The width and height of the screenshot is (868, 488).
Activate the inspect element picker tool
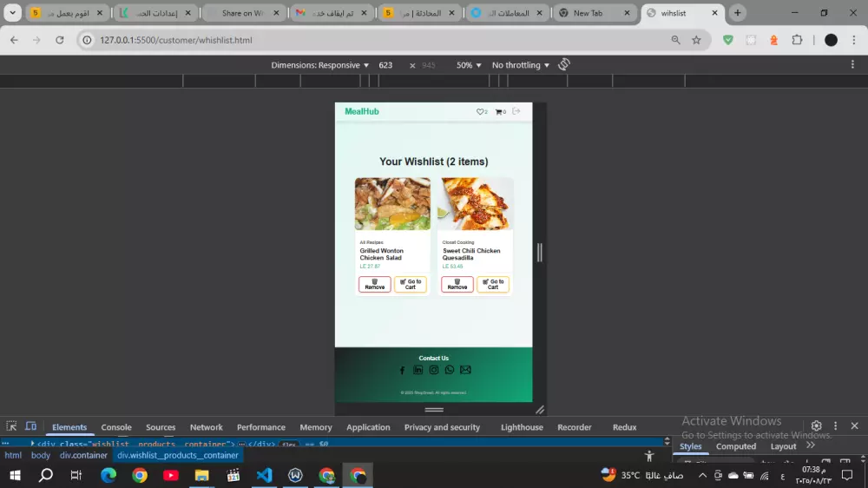point(11,426)
